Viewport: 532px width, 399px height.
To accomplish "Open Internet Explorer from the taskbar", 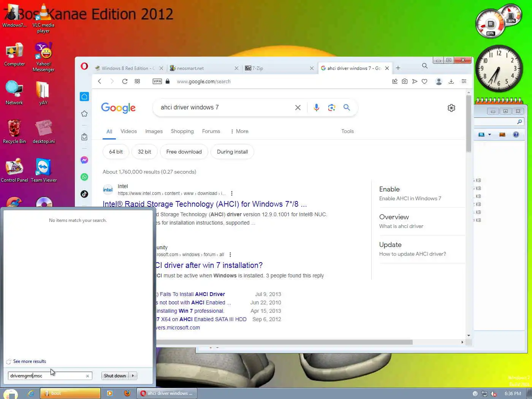I will [31, 393].
